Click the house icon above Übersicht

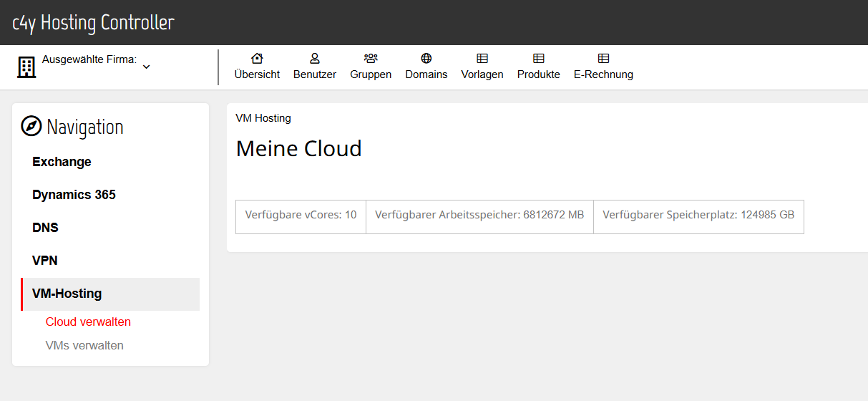point(257,58)
